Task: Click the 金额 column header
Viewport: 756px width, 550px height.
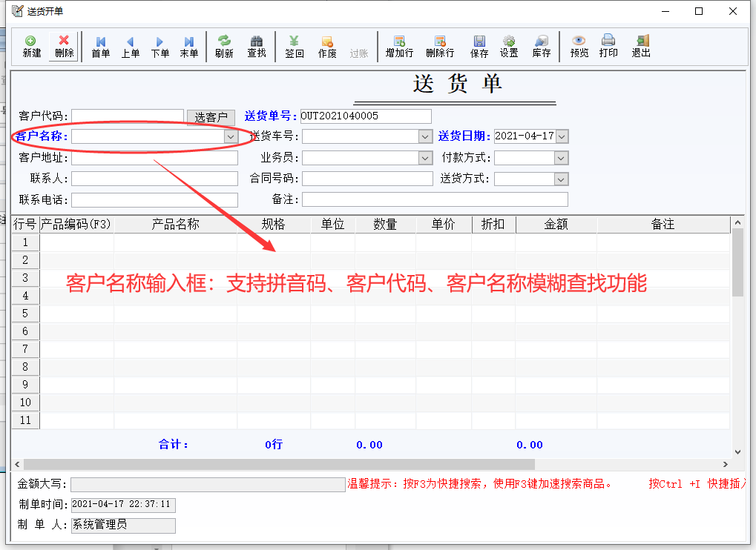Action: click(556, 225)
